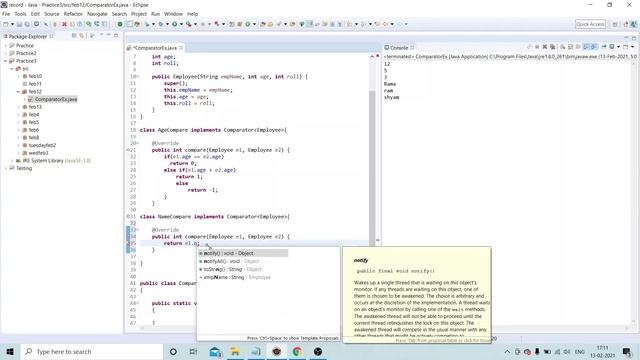Open the Refactor menu
640x360 pixels.
point(73,14)
